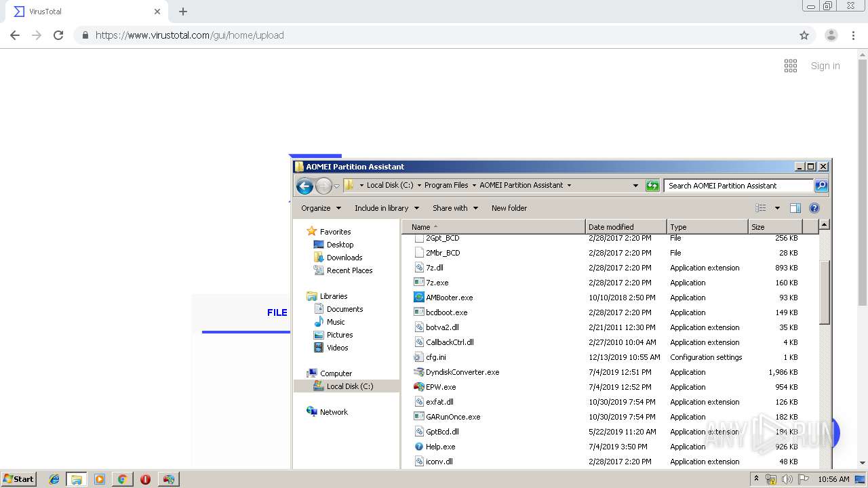Click the taskbar clock showing 10:56 AM
The image size is (868, 488).
pyautogui.click(x=833, y=479)
